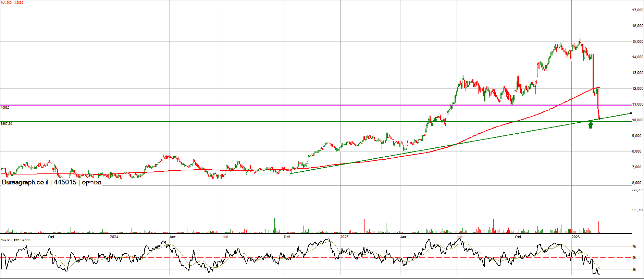Click the 70 level on RSI axis
This screenshot has width=644, height=279.
pyautogui.click(x=634, y=247)
